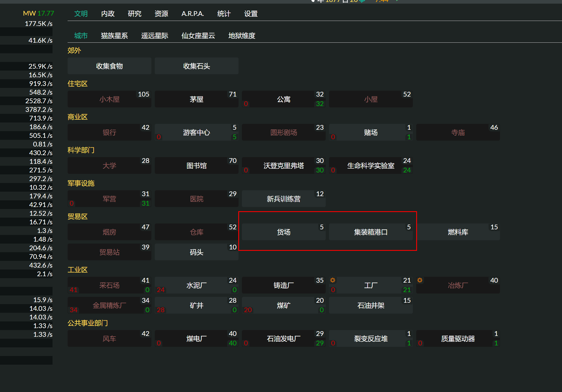This screenshot has height=392, width=562.
Task: Build another 沃登克里弗塔
Action: click(x=284, y=166)
